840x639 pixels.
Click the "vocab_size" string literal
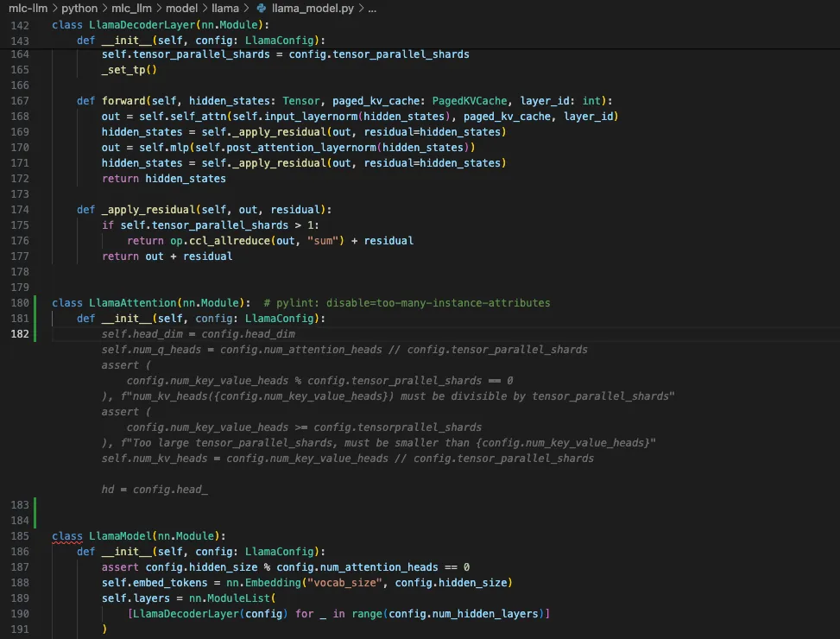pyautogui.click(x=344, y=583)
